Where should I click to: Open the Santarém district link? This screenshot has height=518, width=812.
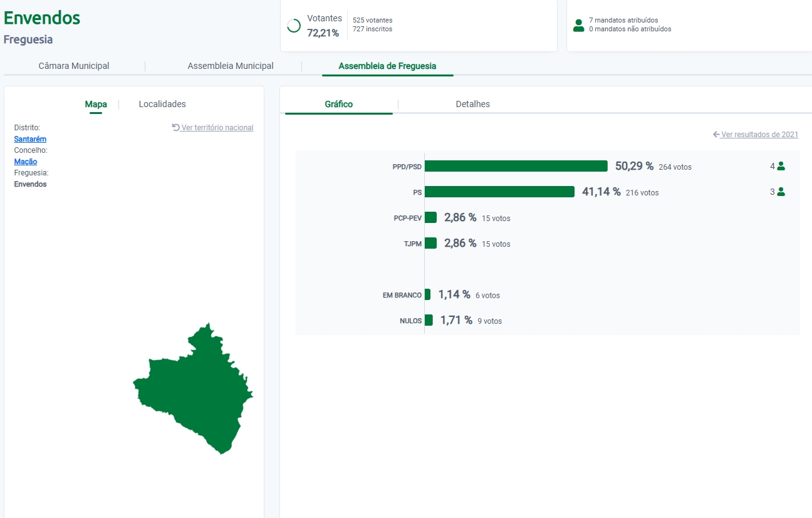tap(30, 139)
